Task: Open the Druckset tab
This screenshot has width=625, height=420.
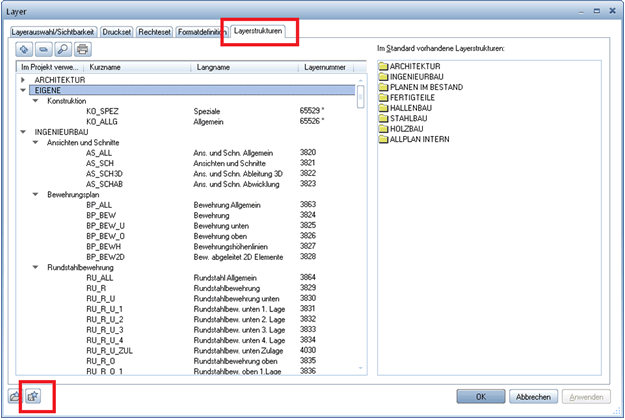Action: click(116, 32)
